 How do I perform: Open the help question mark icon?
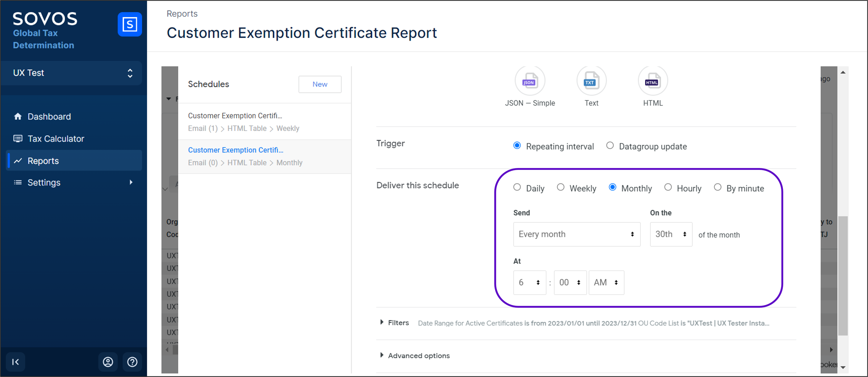click(132, 362)
